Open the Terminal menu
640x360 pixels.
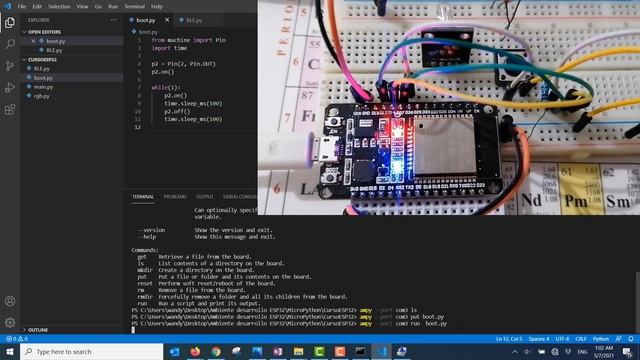pos(135,6)
